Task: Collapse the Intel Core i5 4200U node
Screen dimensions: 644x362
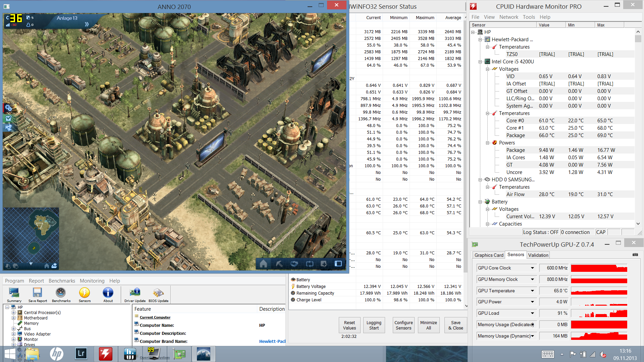Action: tap(480, 62)
